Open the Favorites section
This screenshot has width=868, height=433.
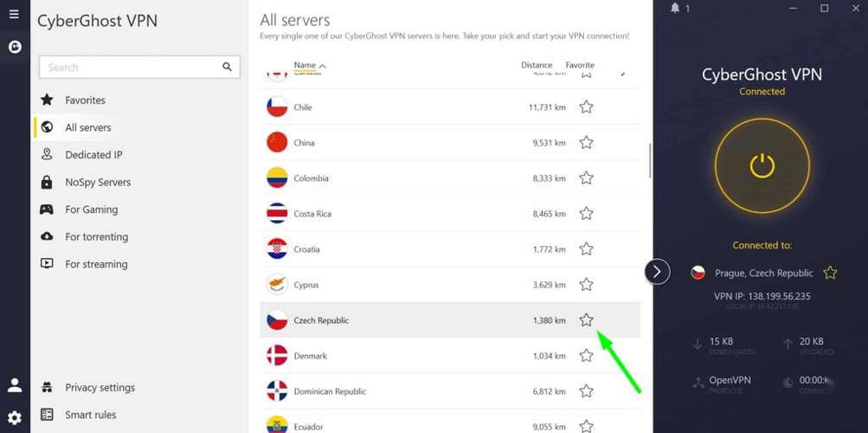pyautogui.click(x=85, y=100)
